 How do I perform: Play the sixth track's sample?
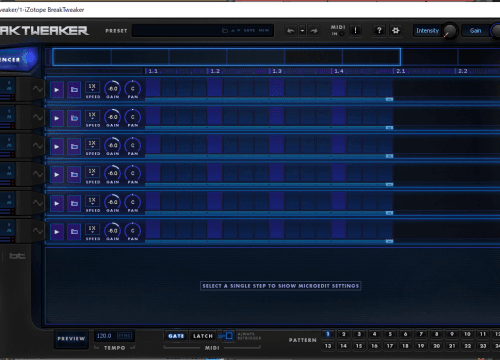pyautogui.click(x=57, y=232)
